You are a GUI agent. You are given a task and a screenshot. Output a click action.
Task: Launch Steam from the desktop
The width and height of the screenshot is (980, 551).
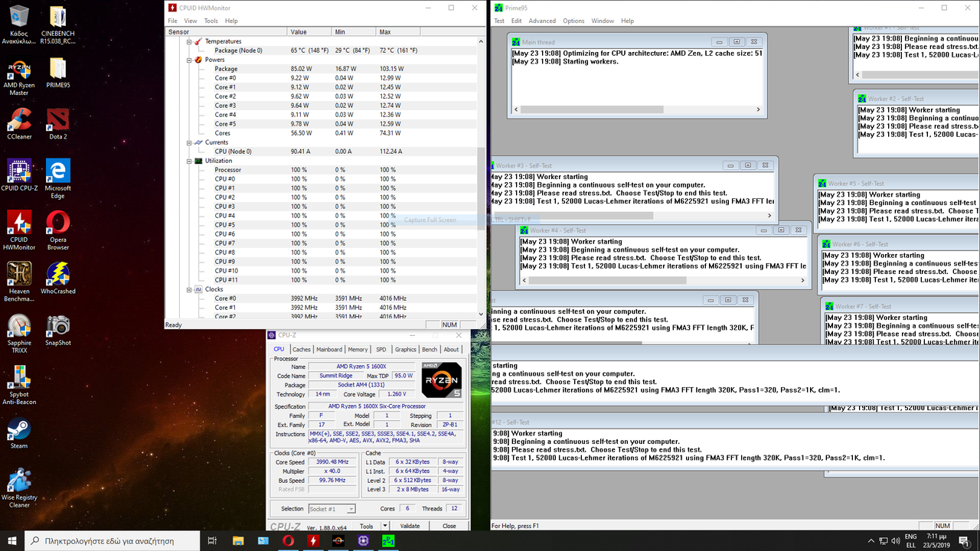click(19, 433)
